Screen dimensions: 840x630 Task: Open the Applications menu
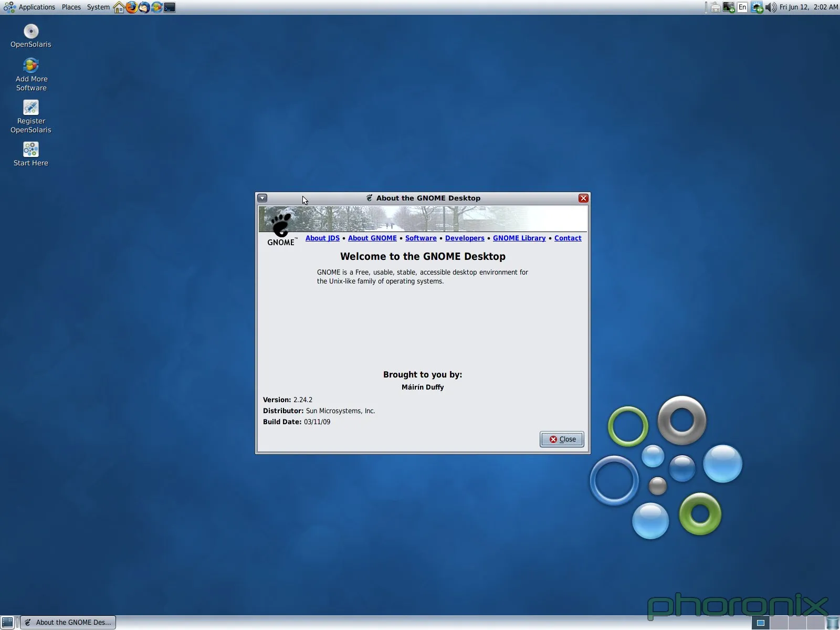point(29,7)
